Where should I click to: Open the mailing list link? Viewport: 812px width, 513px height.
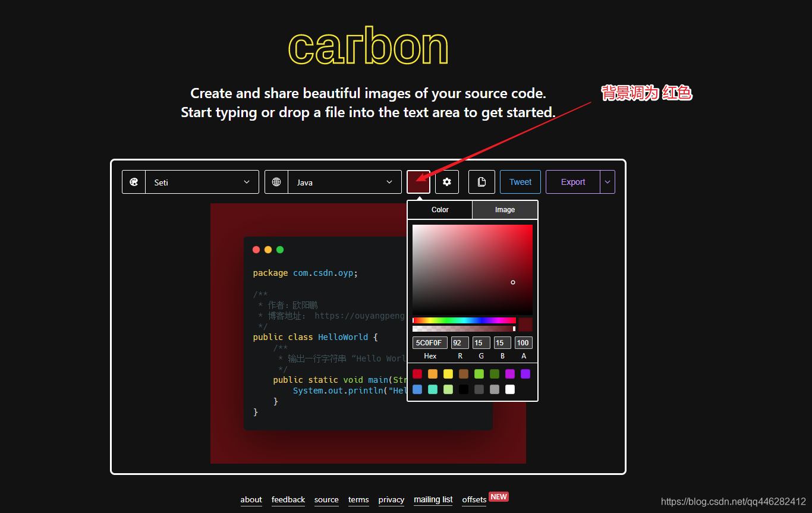[433, 500]
